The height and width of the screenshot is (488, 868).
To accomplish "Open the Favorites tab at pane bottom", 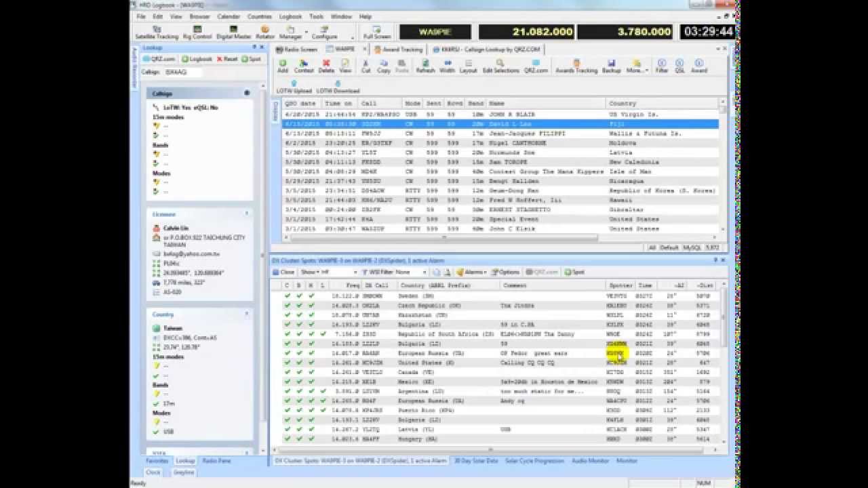I will pyautogui.click(x=157, y=461).
